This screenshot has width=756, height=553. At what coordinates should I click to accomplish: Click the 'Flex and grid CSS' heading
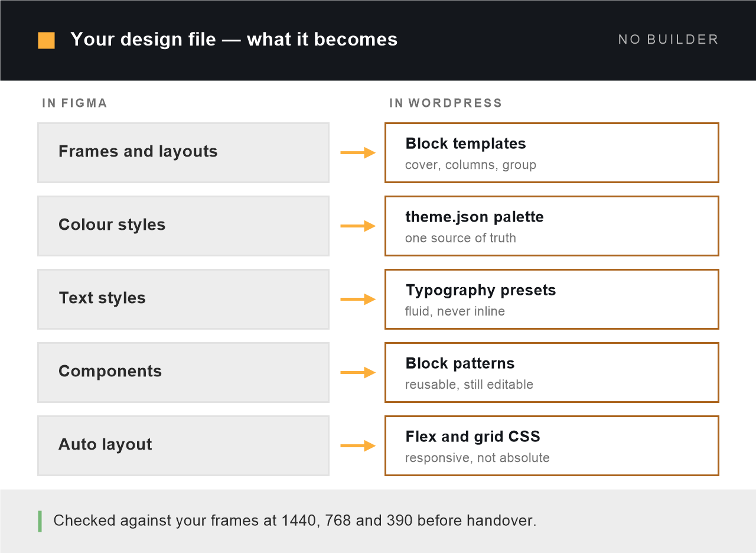coord(472,437)
